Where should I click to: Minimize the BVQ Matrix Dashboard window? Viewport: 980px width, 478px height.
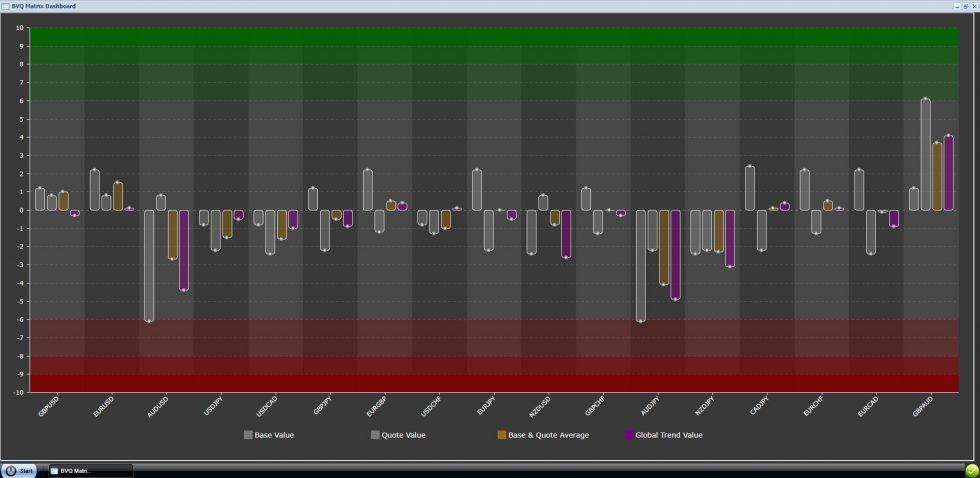point(957,5)
